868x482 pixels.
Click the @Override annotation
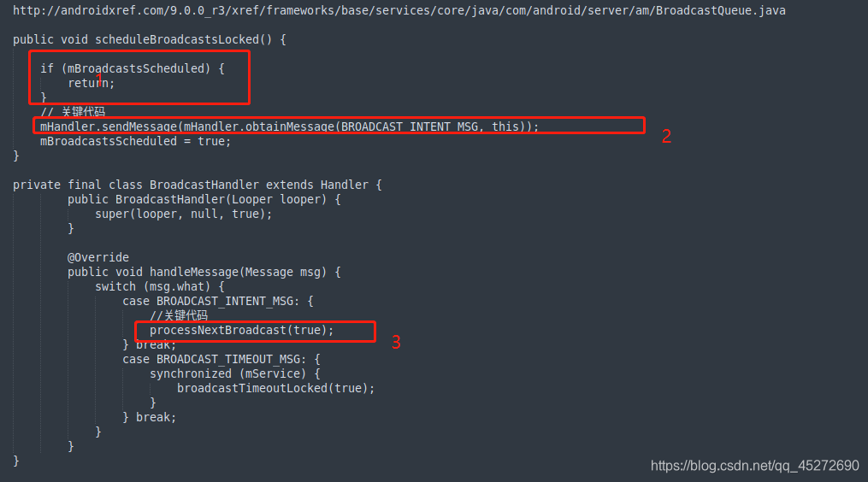click(98, 257)
